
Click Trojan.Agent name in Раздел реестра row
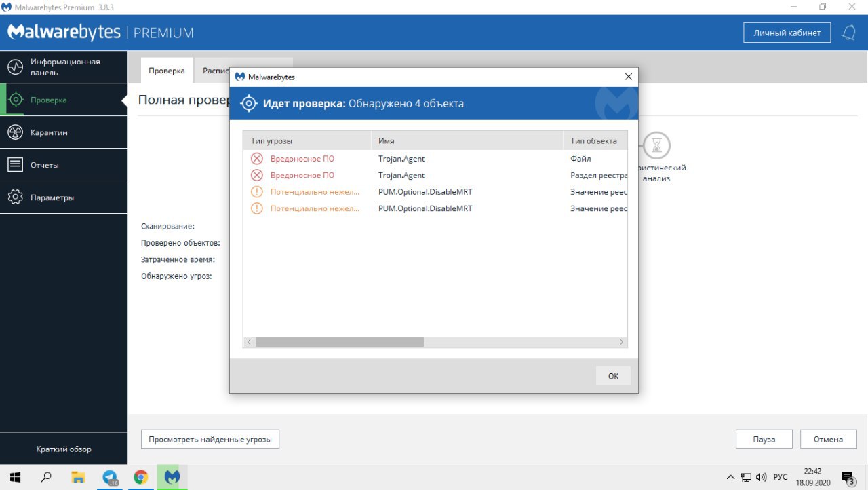(401, 175)
